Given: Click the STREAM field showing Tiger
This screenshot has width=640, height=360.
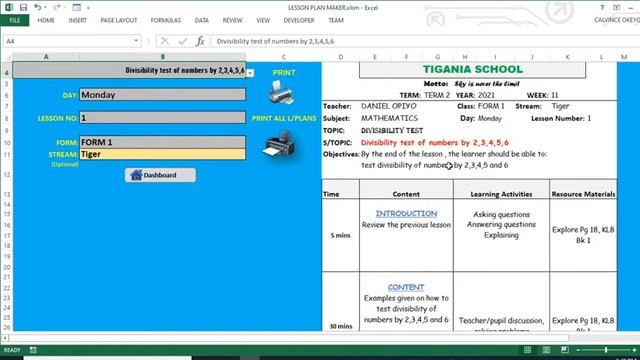Looking at the screenshot, I should point(162,154).
